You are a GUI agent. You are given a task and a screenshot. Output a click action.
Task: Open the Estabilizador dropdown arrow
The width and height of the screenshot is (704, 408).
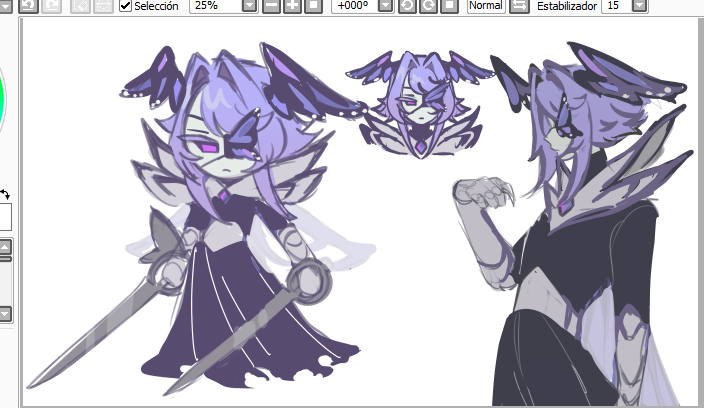pos(639,5)
